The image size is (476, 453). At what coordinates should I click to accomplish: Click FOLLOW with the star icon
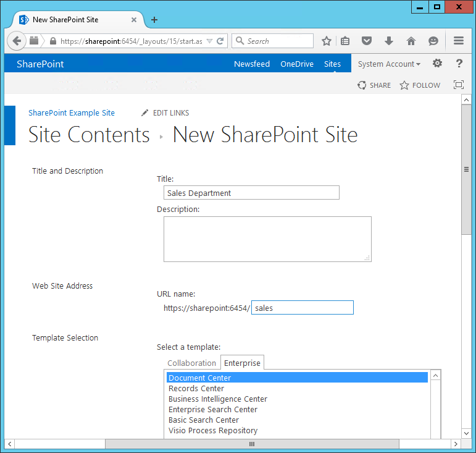[x=420, y=85]
